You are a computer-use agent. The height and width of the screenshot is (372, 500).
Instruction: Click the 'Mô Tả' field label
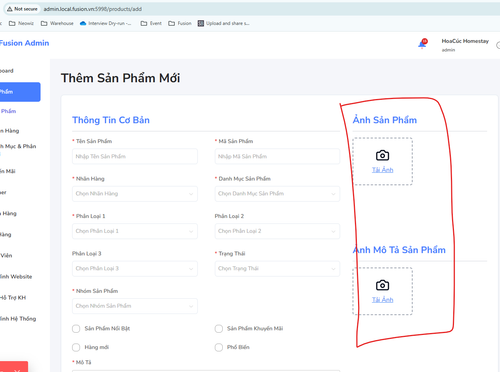[83, 362]
